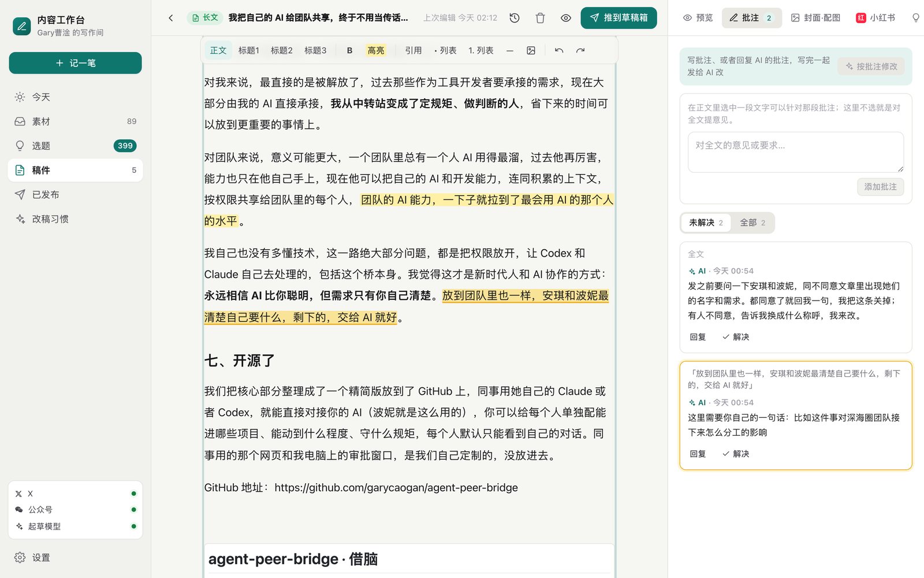Toggle bold formatting with the B button
924x578 pixels.
pos(349,51)
